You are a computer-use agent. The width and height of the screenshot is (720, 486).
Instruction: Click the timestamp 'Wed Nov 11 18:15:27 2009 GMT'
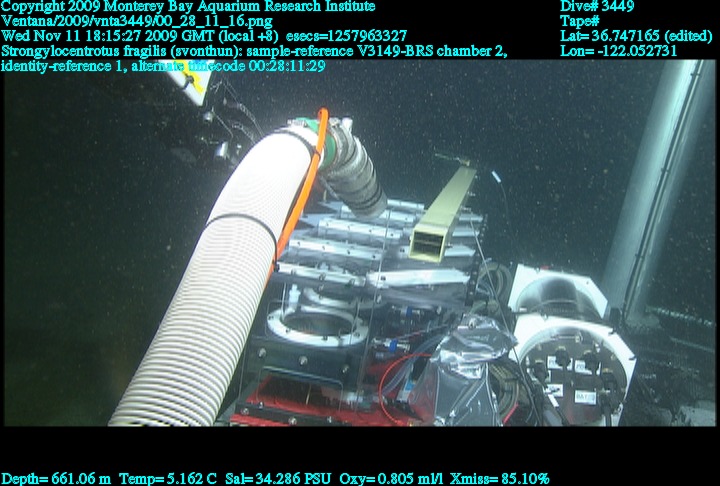pos(108,36)
